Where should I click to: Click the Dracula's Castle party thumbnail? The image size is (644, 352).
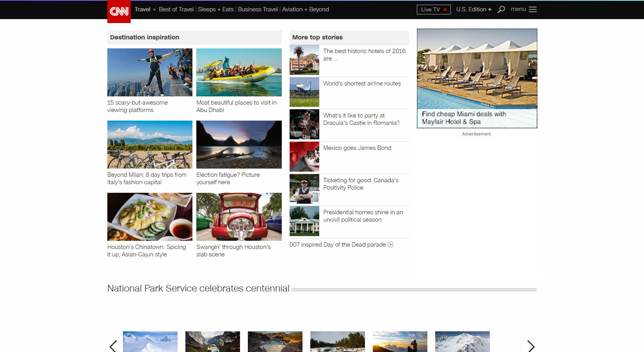(304, 124)
